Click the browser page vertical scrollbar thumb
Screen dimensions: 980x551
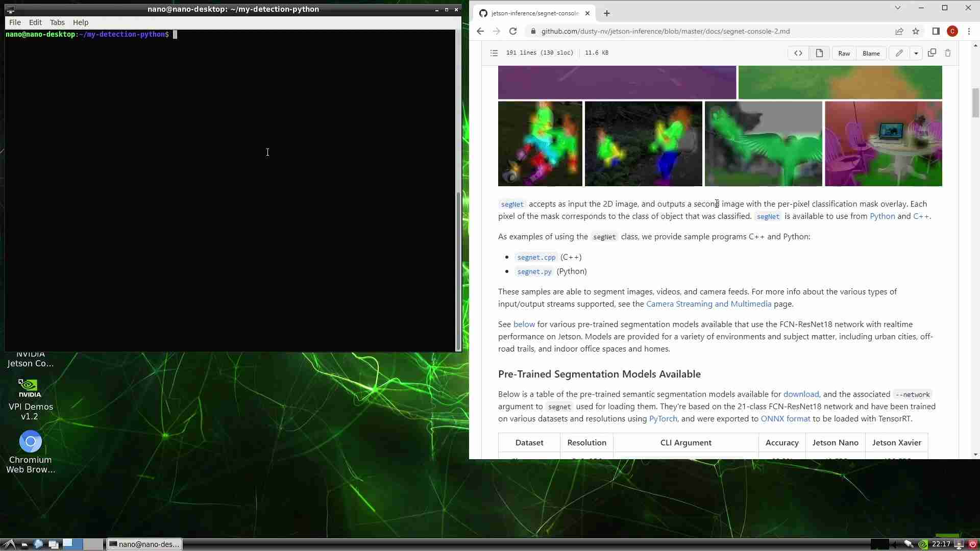point(975,103)
